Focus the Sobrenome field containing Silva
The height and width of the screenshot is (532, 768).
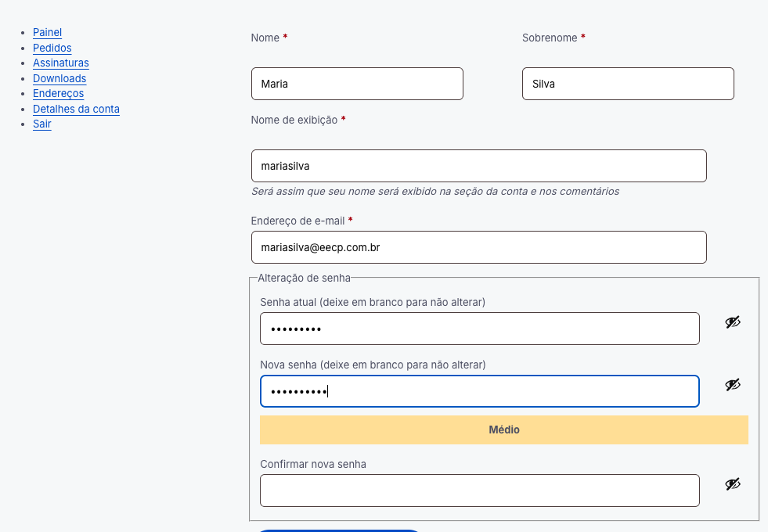[x=628, y=84]
